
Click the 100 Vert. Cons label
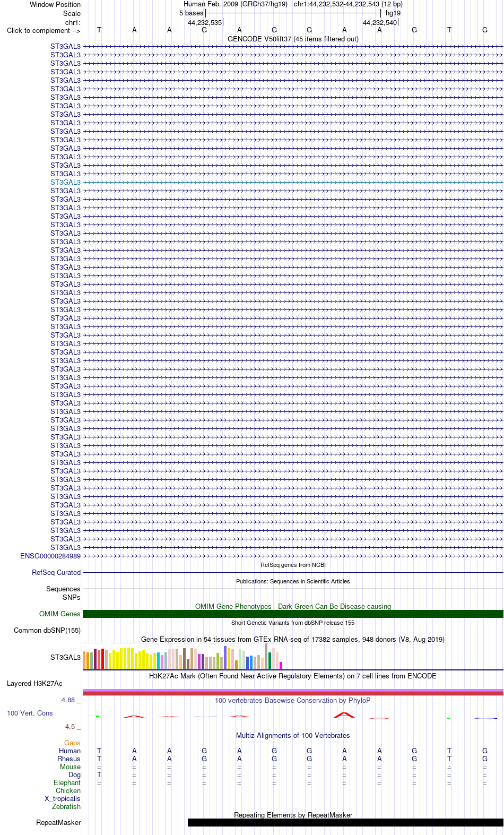point(30,713)
